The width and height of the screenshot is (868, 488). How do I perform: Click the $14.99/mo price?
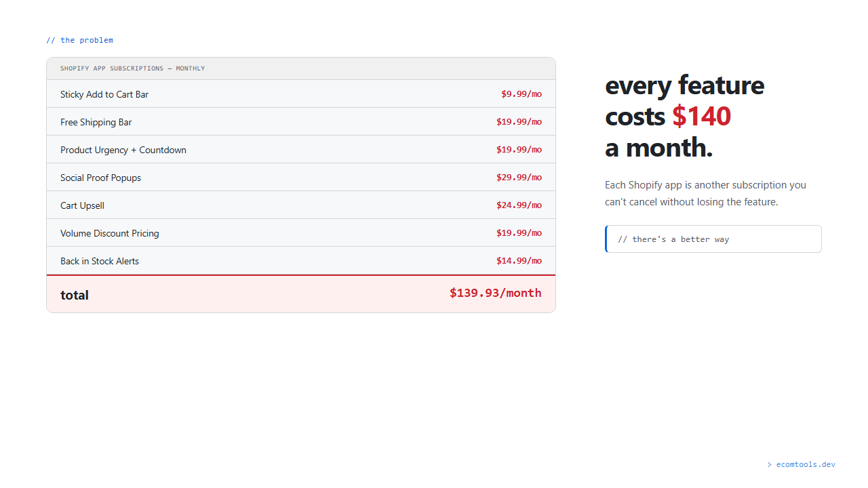pos(519,261)
